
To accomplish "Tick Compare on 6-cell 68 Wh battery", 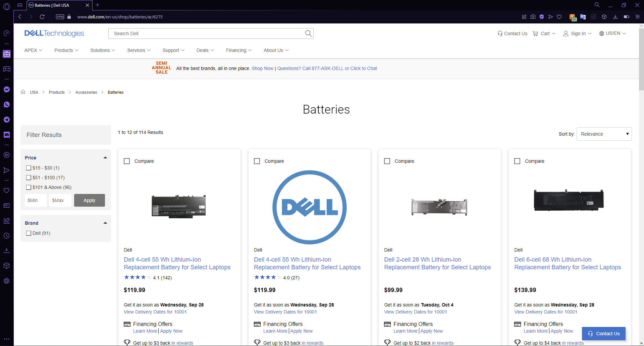I will (517, 161).
